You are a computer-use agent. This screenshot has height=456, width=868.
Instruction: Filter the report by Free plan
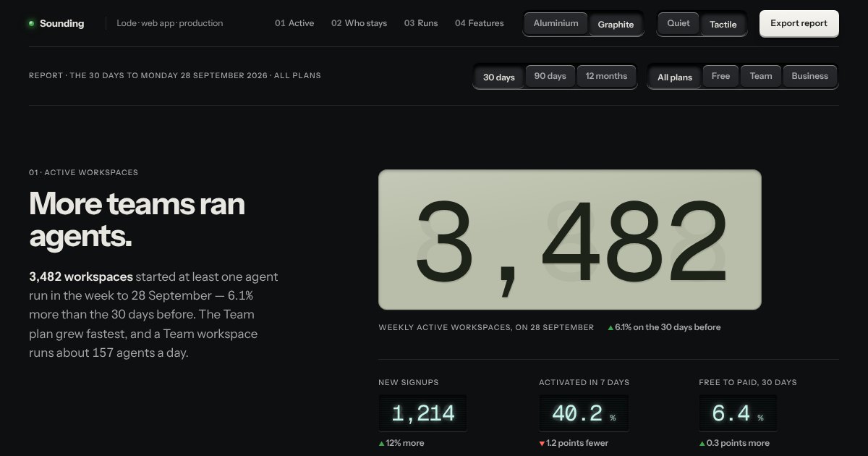coord(720,76)
